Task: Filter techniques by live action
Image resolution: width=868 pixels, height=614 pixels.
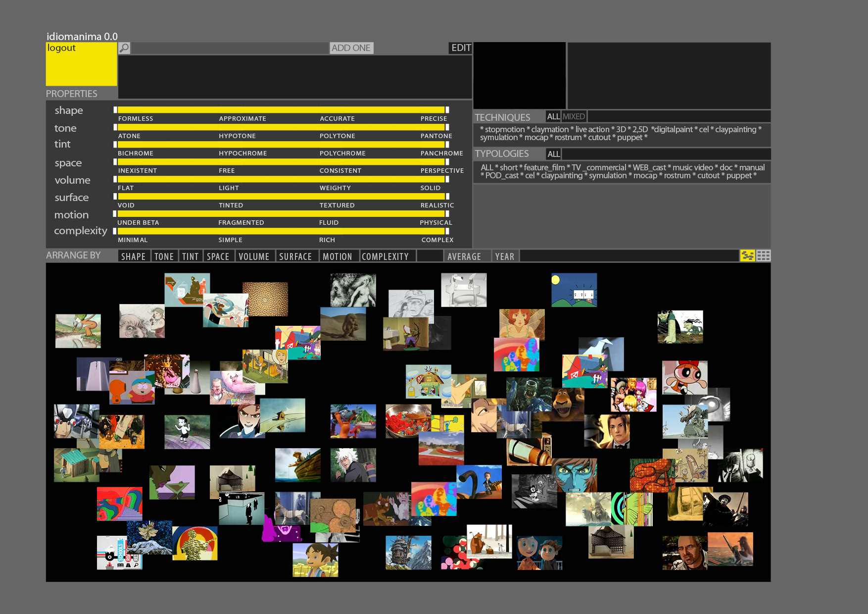Action: [x=592, y=129]
